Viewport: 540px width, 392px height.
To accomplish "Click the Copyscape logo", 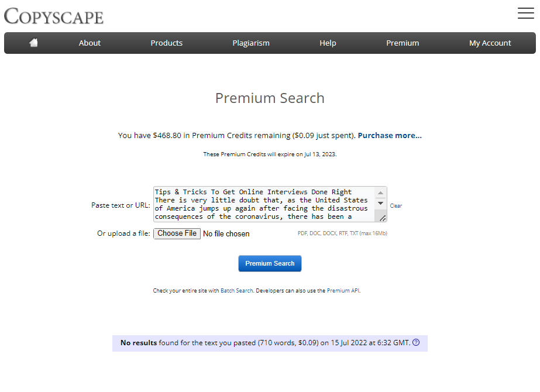I will coord(54,16).
